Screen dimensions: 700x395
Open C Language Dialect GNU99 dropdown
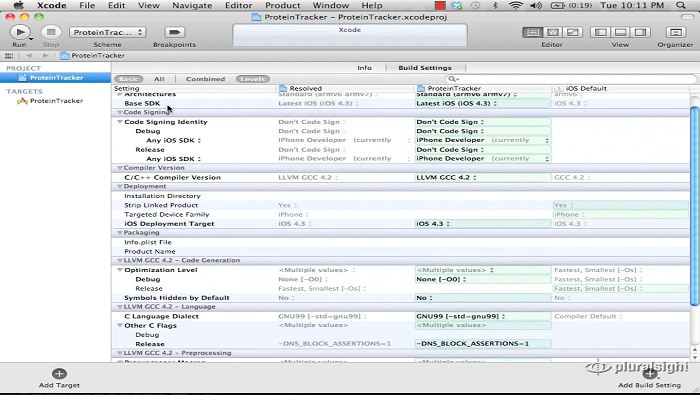pos(483,316)
